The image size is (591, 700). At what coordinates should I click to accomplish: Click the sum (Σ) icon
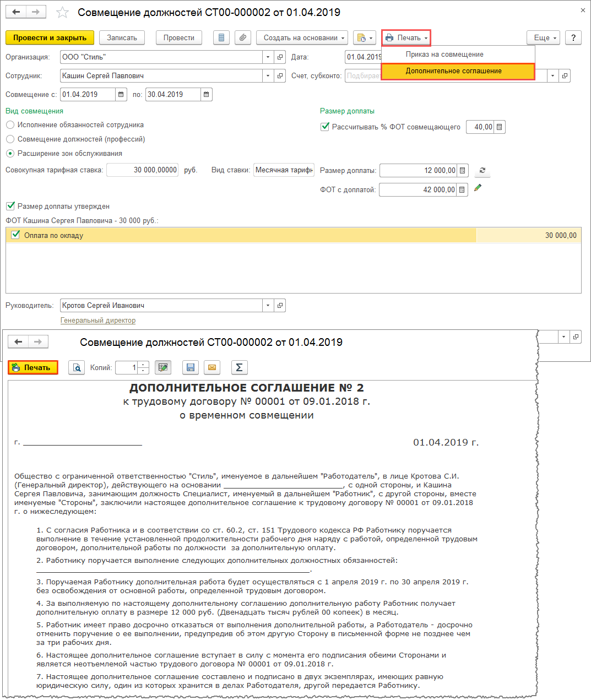239,367
